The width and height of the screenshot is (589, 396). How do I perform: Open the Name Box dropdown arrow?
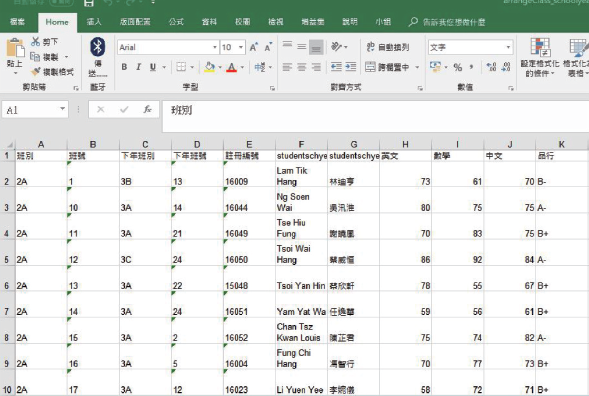63,109
